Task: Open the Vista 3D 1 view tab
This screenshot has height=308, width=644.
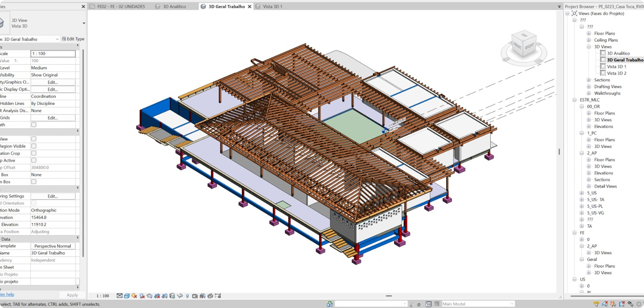Action: pos(272,6)
